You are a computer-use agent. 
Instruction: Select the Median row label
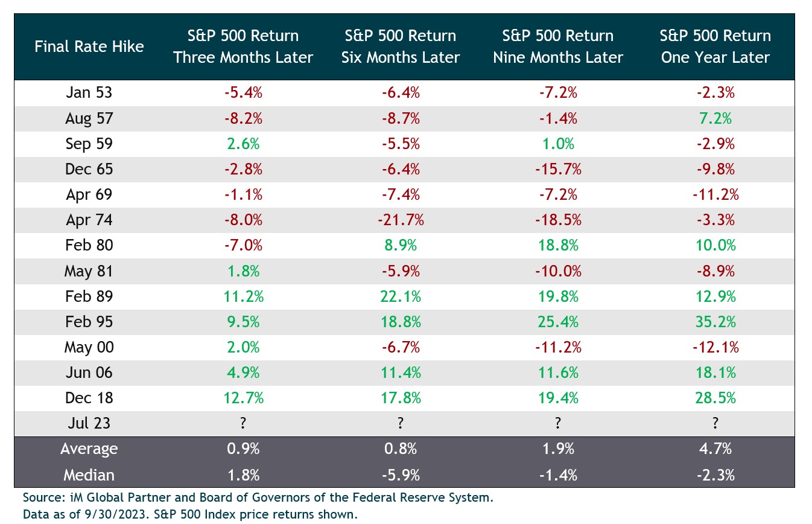[x=89, y=474]
